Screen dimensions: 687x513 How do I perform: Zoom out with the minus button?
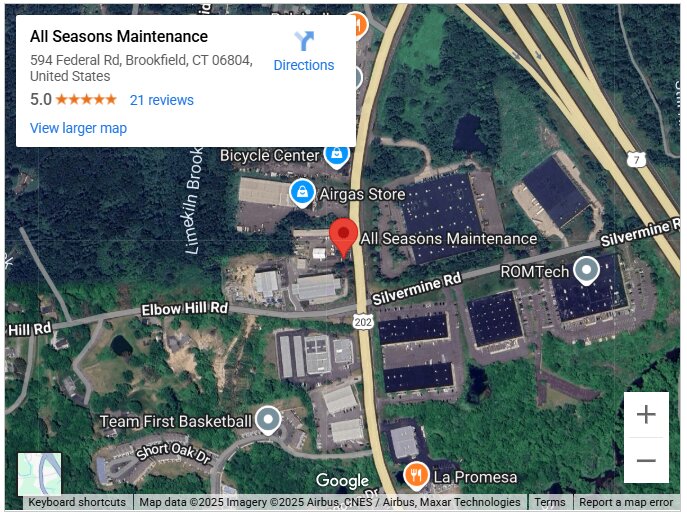pos(646,460)
